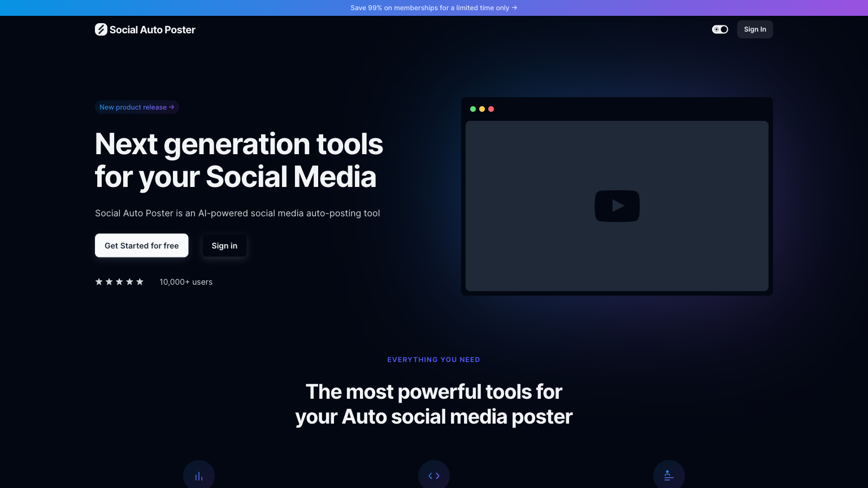Image resolution: width=868 pixels, height=488 pixels.
Task: Click the yellow window dot on the video frame
Action: tap(482, 109)
